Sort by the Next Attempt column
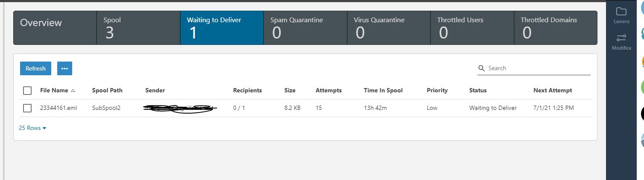Viewport: 644px width, 180px height. tap(553, 91)
